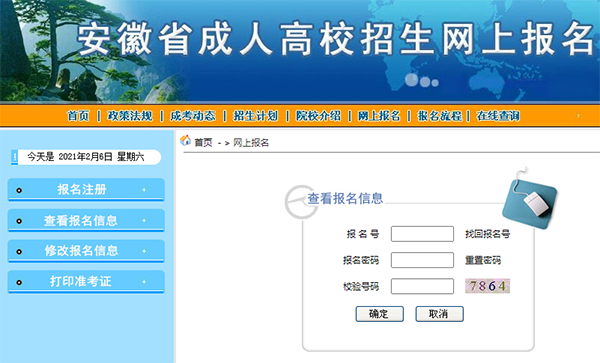Click the small arrow at the right end of the orange bar

click(x=578, y=116)
